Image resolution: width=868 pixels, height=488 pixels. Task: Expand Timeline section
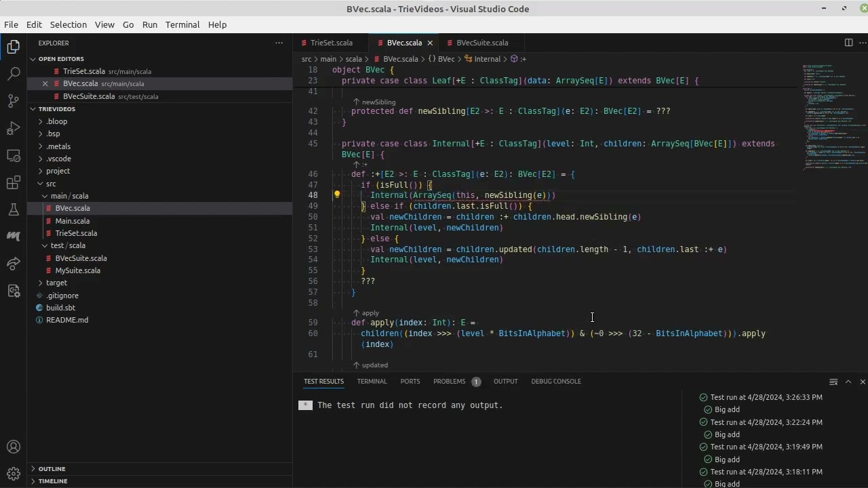tap(53, 481)
